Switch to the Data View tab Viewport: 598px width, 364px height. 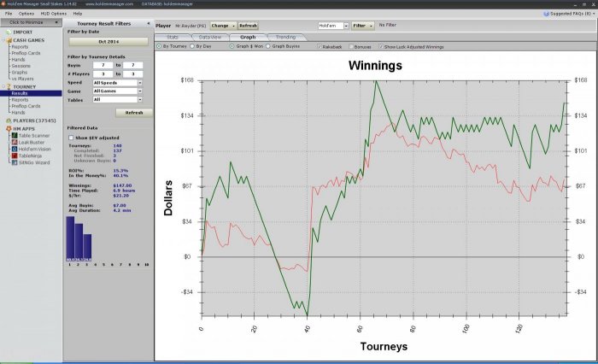[x=210, y=37]
